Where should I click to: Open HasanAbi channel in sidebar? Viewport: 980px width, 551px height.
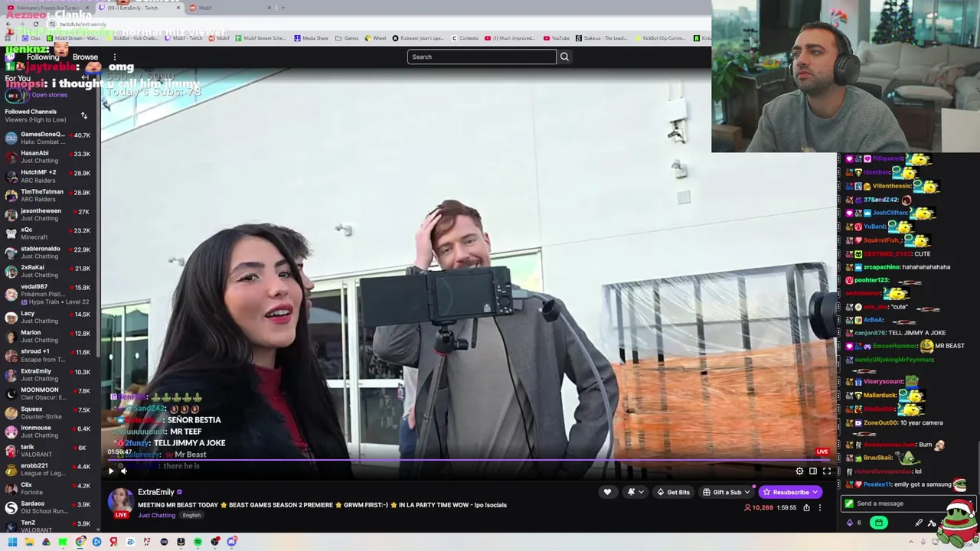pyautogui.click(x=47, y=157)
